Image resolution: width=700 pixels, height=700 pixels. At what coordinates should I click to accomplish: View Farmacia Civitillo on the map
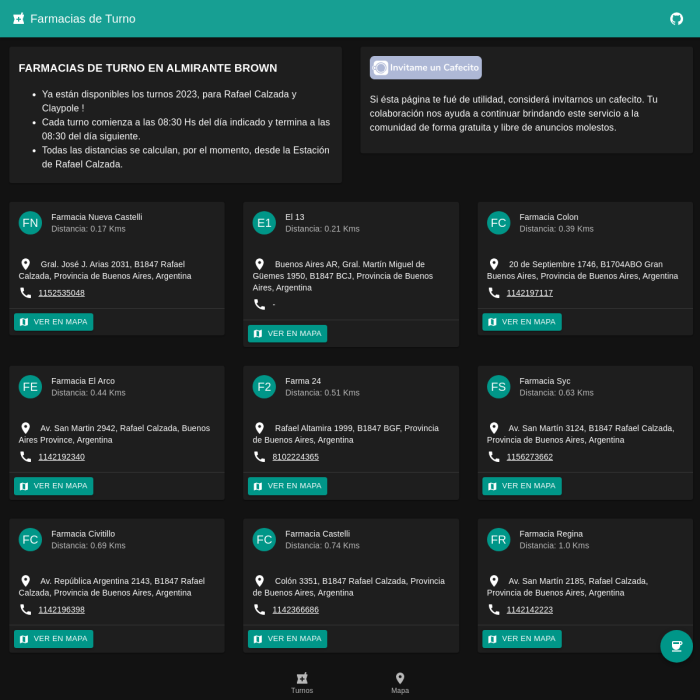(54, 638)
